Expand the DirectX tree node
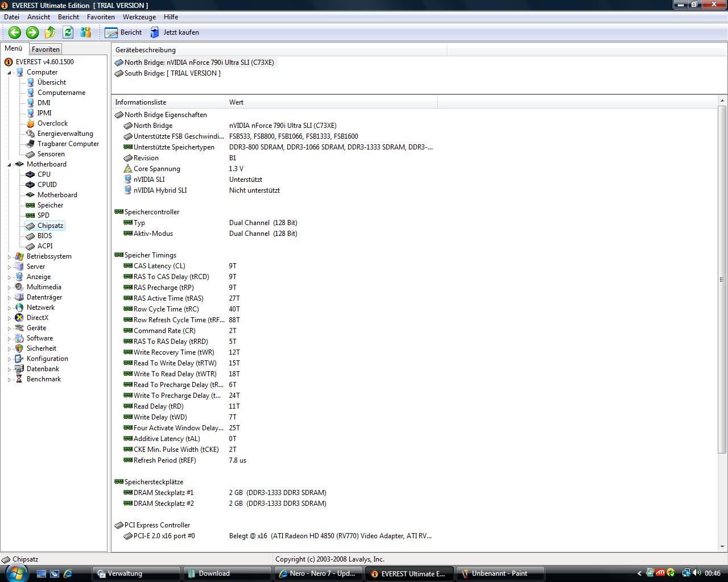Image resolution: width=728 pixels, height=582 pixels. [9, 318]
